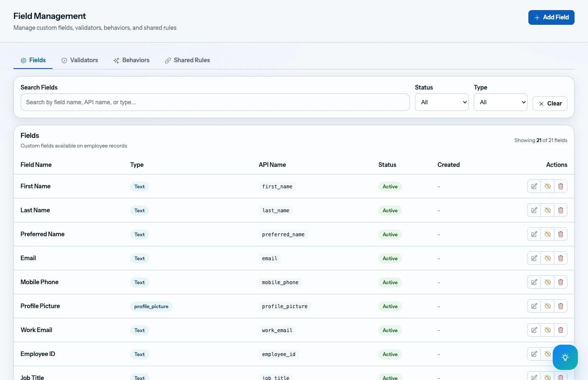The image size is (588, 380).
Task: Switch to the Fields tab
Action: [x=33, y=60]
